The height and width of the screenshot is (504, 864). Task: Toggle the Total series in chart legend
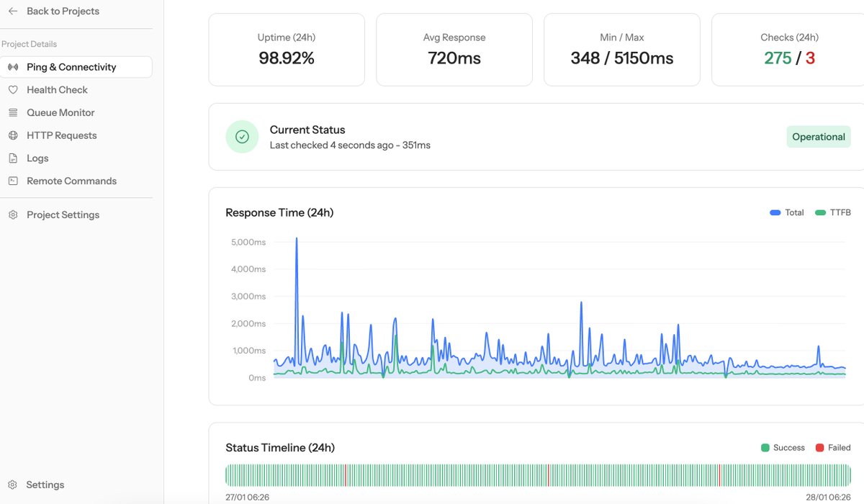787,212
